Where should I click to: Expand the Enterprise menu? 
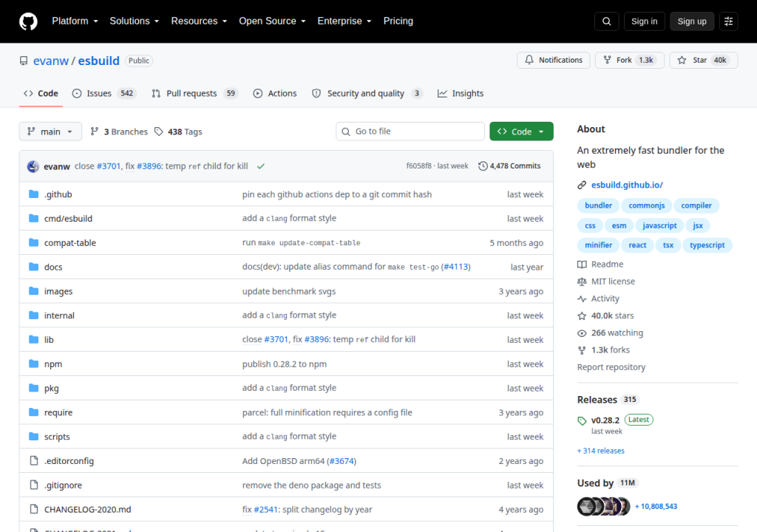(x=344, y=21)
